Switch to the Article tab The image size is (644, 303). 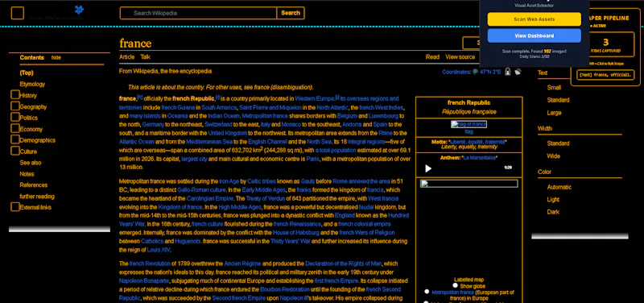(127, 57)
